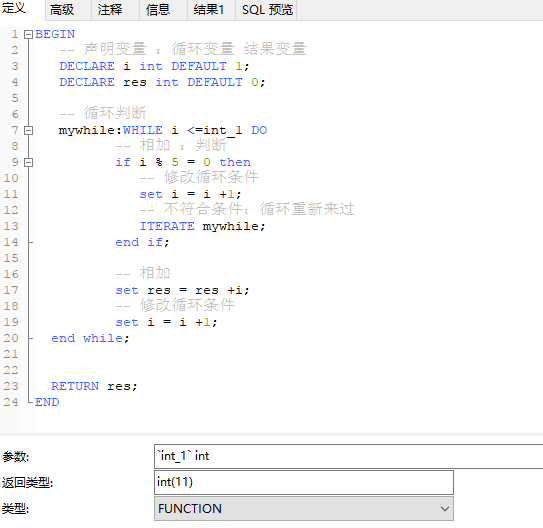Open the 结果1 tab

(211, 10)
